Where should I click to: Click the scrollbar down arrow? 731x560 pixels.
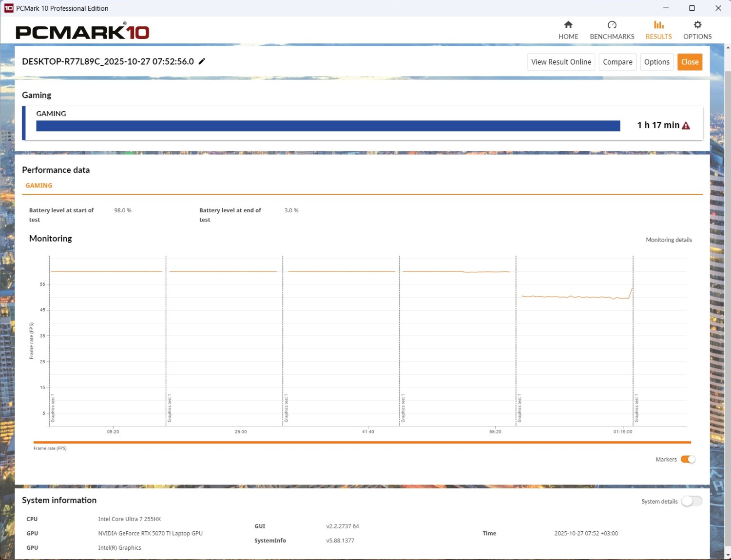(x=728, y=555)
